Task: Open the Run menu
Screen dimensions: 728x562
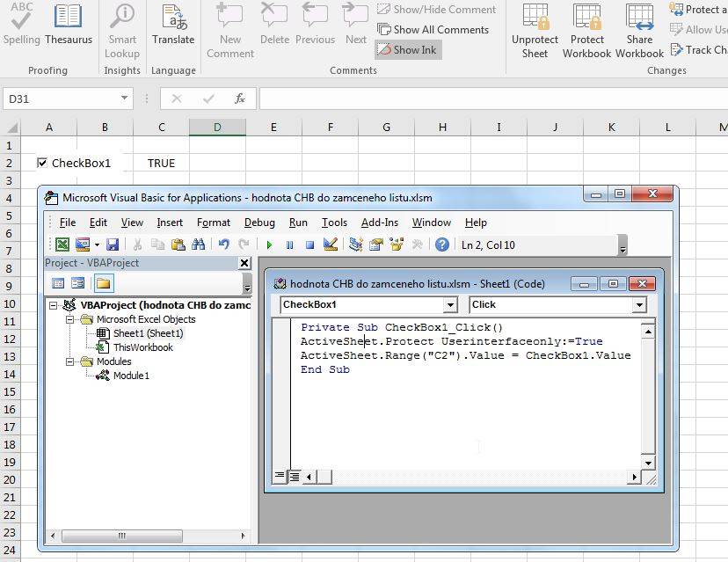Action: tap(298, 223)
